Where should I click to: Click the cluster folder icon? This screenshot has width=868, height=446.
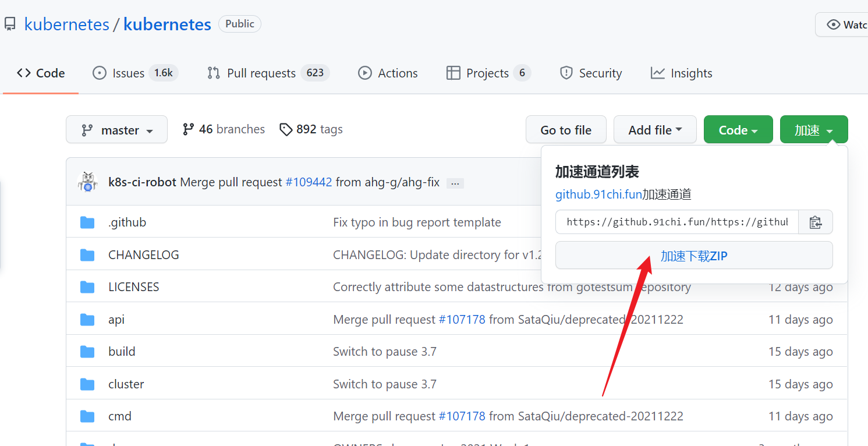[x=87, y=384]
